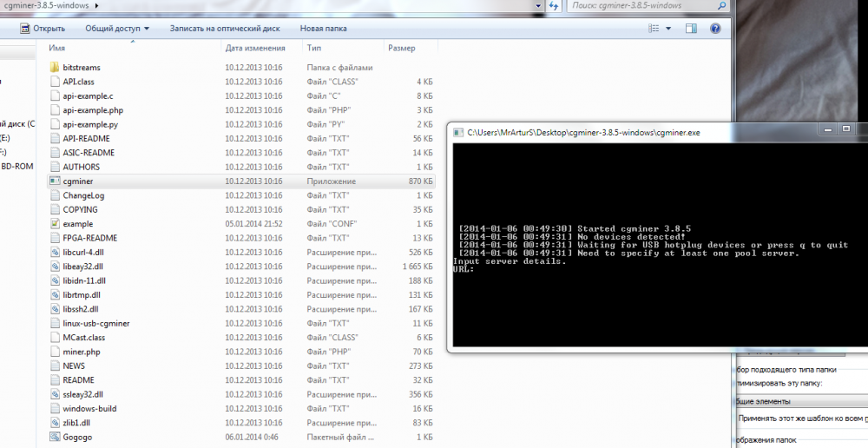The height and width of the screenshot is (448, 868).
Task: Select the libidn-11.dll file icon
Action: pos(54,280)
